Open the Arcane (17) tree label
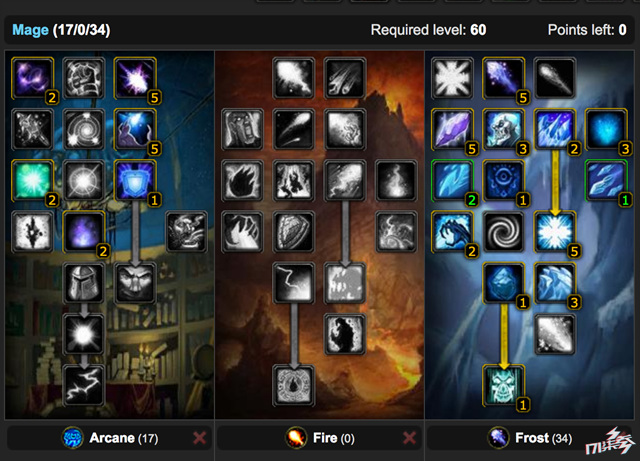640x461 pixels. point(124,438)
